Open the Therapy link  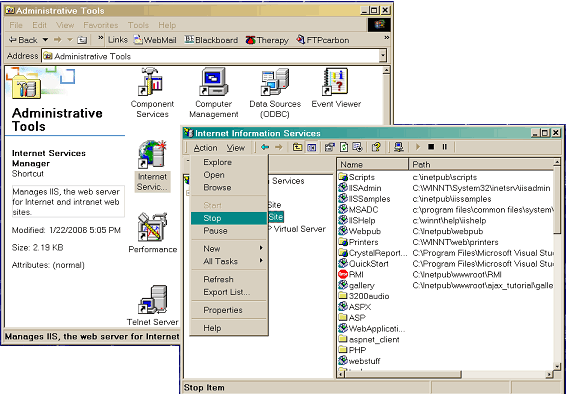267,40
